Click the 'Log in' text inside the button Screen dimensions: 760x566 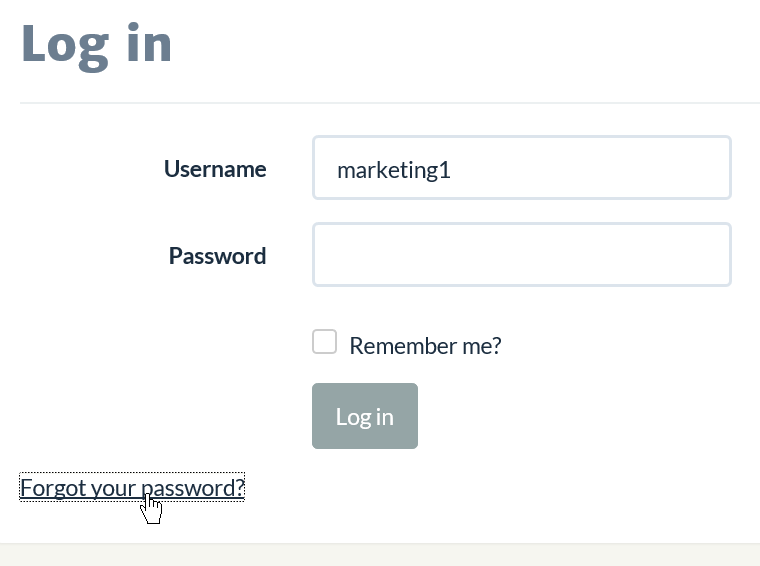364,417
